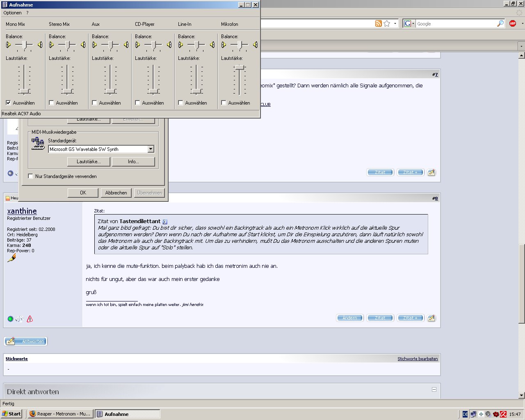Screen dimensions: 525x420
Task: Click the magnifier icon in Google search box
Action: (x=500, y=23)
